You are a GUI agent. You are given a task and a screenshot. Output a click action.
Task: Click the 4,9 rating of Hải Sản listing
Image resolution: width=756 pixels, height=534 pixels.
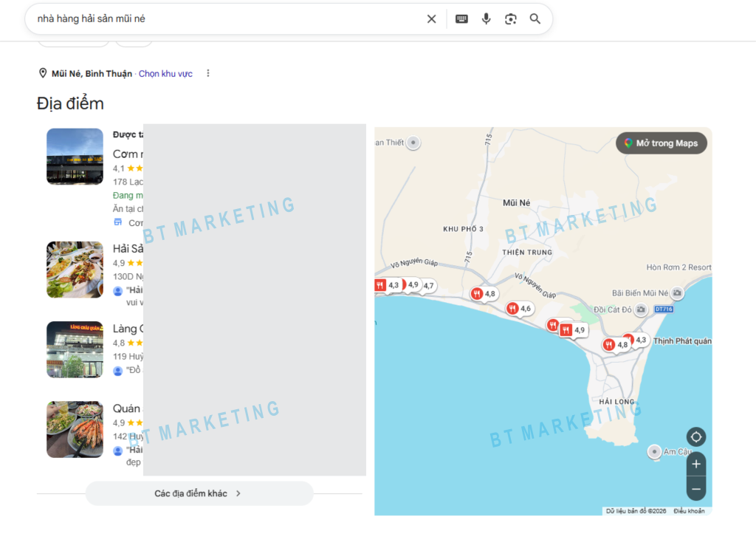coord(119,263)
